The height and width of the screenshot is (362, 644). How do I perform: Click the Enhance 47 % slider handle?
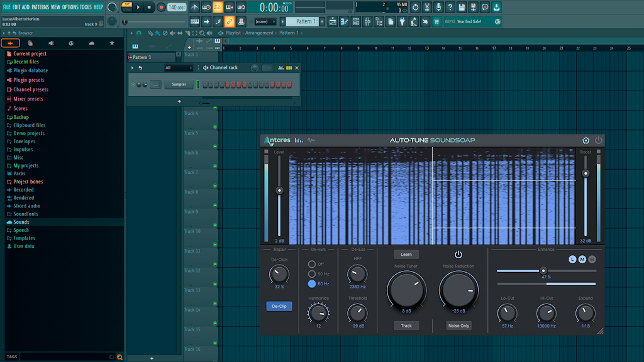pos(543,271)
